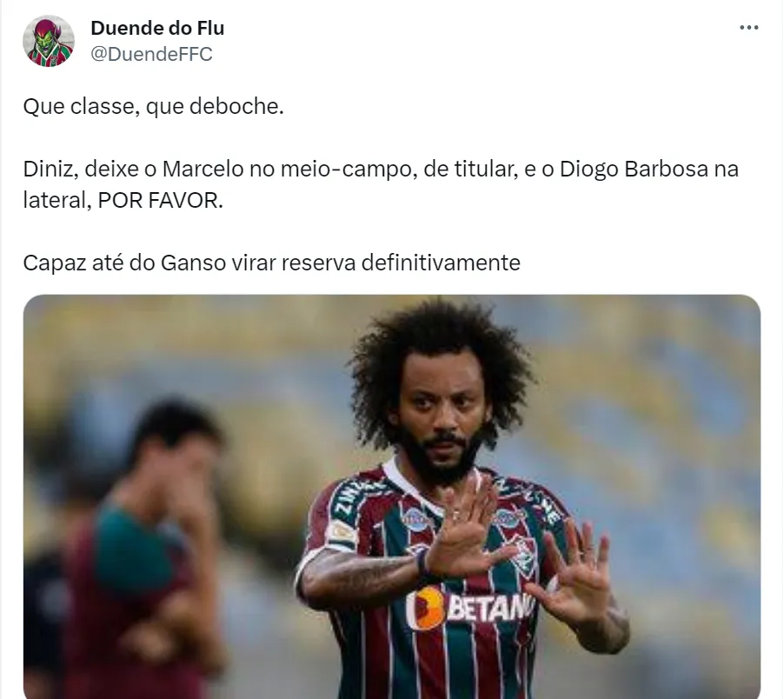The width and height of the screenshot is (784, 699).
Task: Click the @DuendeFFC handle
Action: [151, 54]
